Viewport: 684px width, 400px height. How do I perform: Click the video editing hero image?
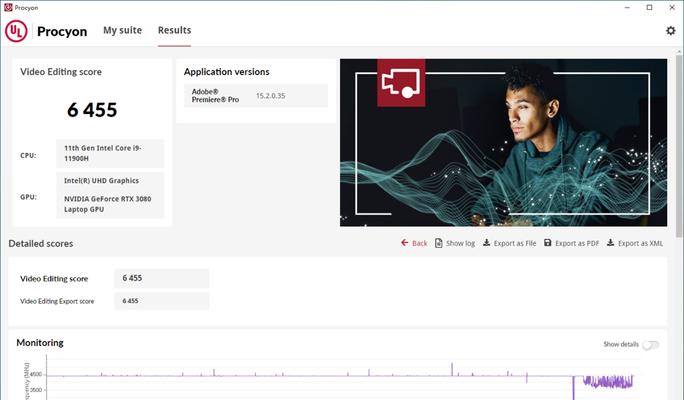[x=503, y=143]
